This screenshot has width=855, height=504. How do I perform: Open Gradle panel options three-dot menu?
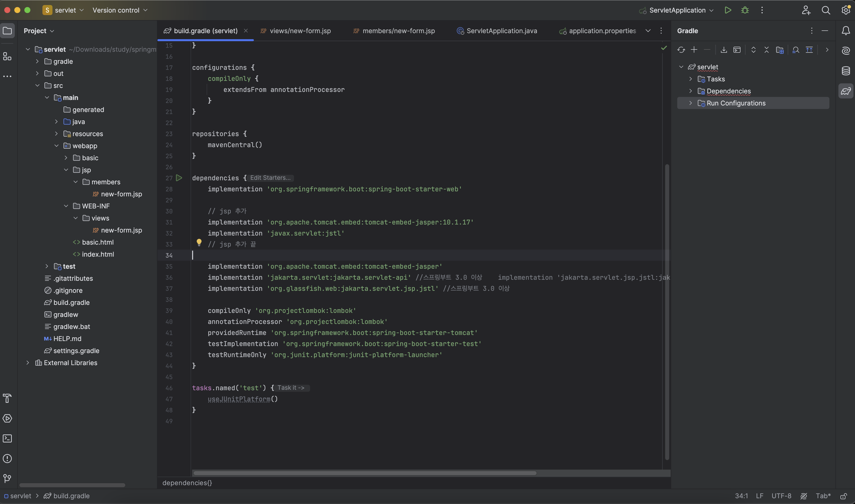click(812, 31)
